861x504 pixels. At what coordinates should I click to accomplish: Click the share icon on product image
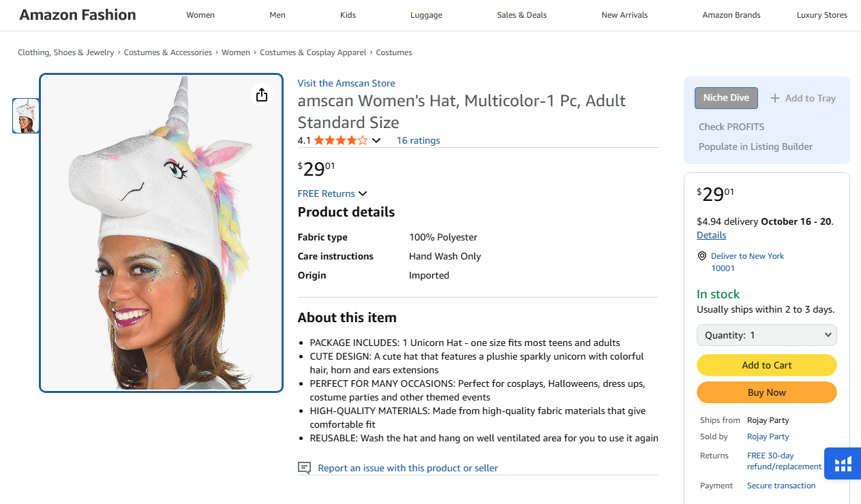click(262, 95)
